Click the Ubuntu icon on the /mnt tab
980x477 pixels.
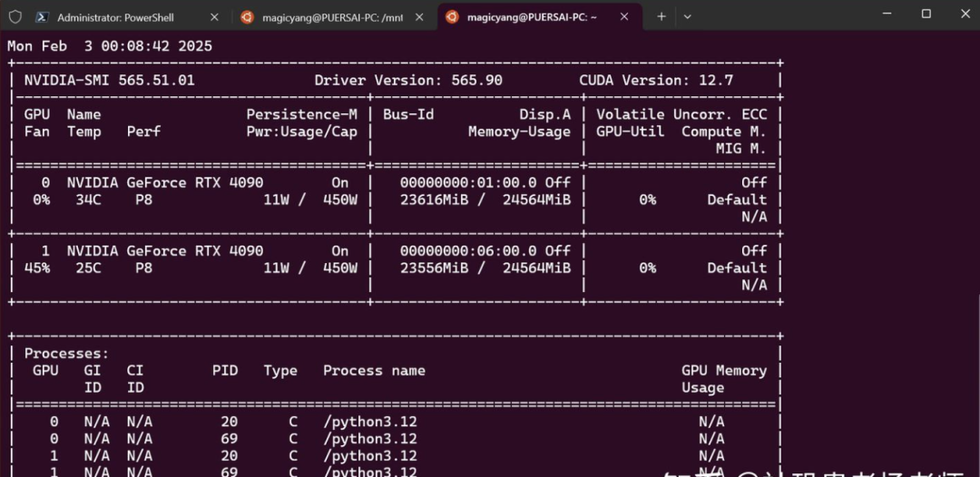point(248,17)
